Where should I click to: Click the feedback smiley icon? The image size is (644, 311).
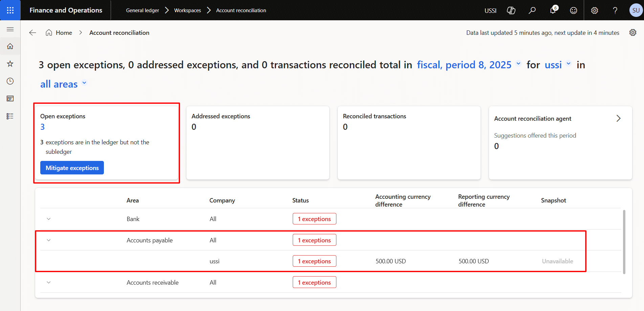[x=574, y=10]
